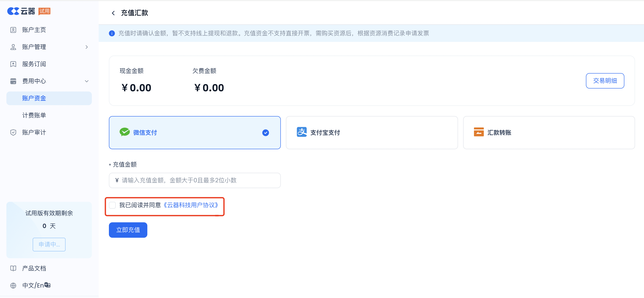Click the 立即充值 button
Image resolution: width=644 pixels, height=298 pixels.
pos(128,230)
